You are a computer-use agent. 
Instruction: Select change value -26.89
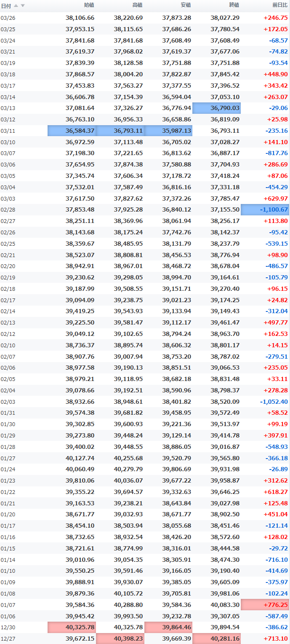coord(278,469)
